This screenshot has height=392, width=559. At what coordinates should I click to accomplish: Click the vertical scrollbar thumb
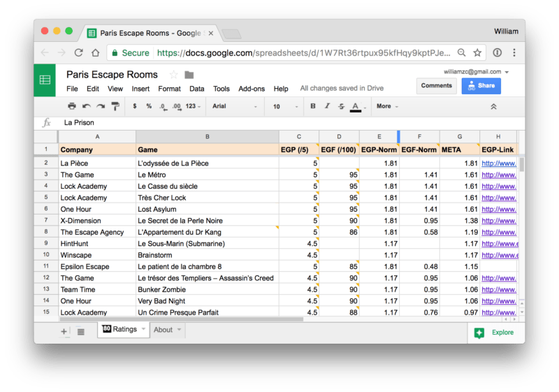click(522, 164)
